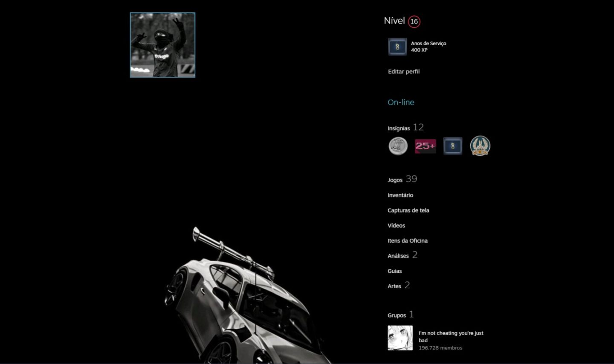View the Artes artwork section
The width and height of the screenshot is (614, 364).
(394, 286)
